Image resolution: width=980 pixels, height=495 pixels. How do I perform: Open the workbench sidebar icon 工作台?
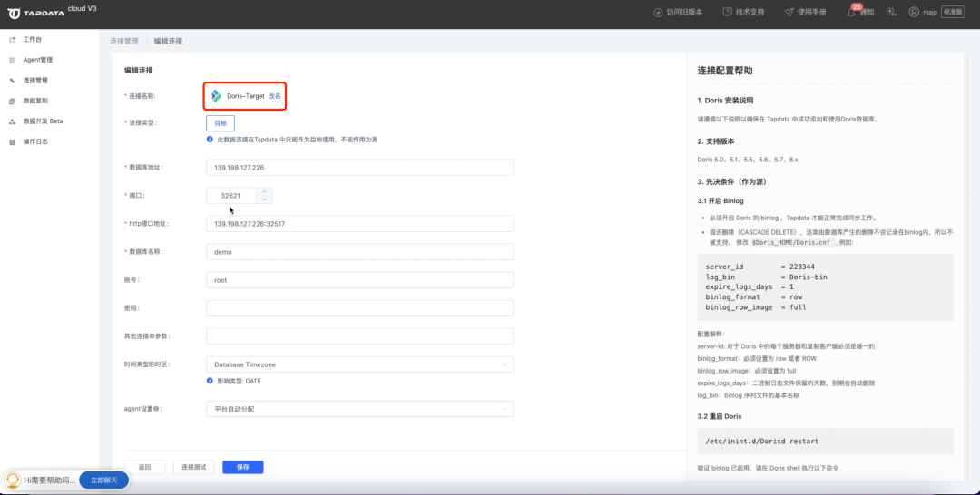(12, 40)
